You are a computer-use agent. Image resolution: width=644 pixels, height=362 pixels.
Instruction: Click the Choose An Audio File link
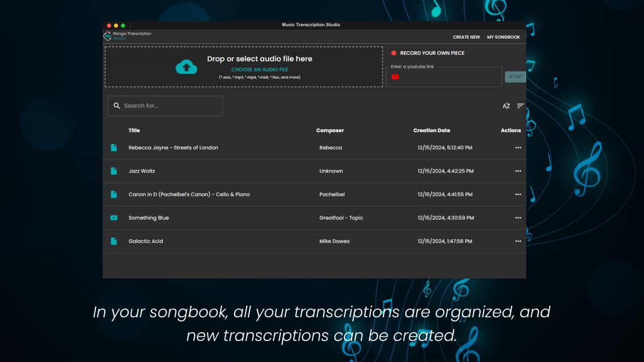[260, 69]
